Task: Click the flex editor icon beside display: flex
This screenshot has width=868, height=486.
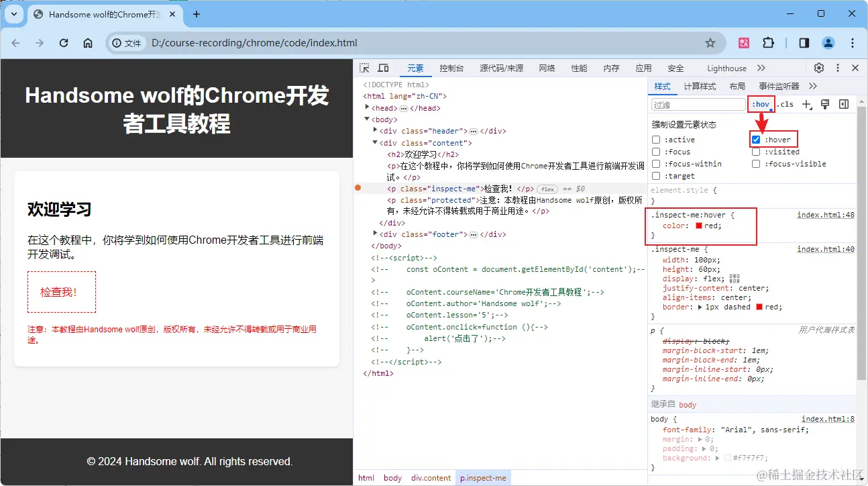Action: pyautogui.click(x=735, y=279)
